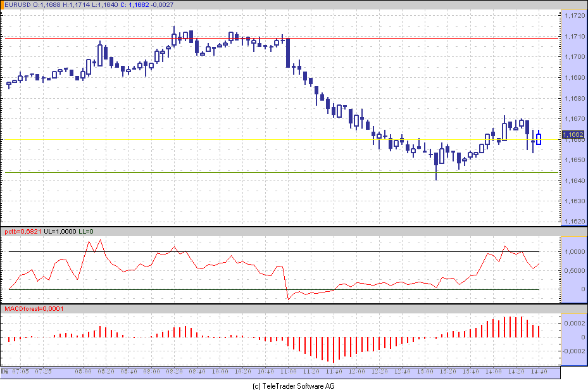Click the -0,0002 label on MACD axis
Screen dimensions: 588x390
(573, 351)
